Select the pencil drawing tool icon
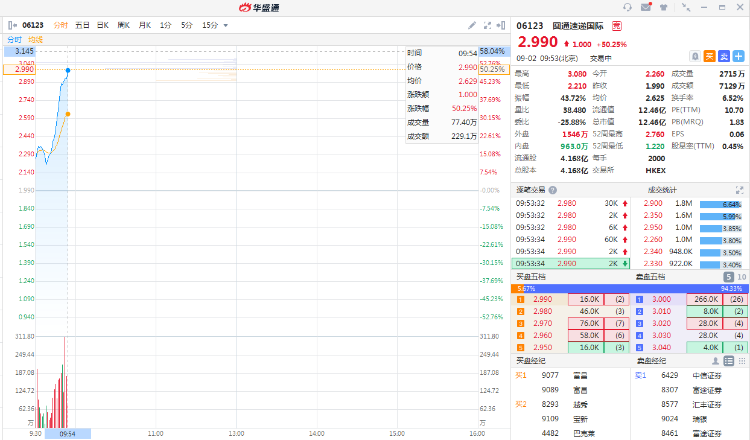Screen dimensions: 750x440 click(472, 25)
